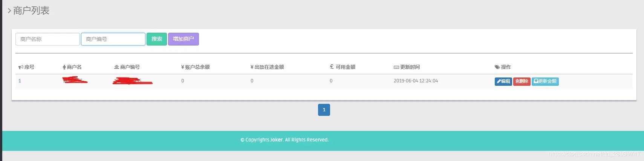
Task: Click the 操作 column header
Action: click(x=503, y=67)
